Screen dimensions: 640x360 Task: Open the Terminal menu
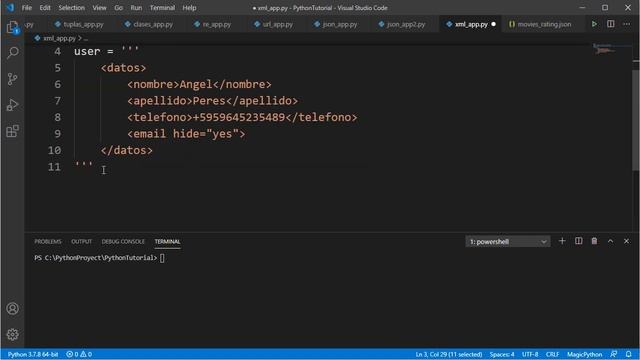[162, 8]
